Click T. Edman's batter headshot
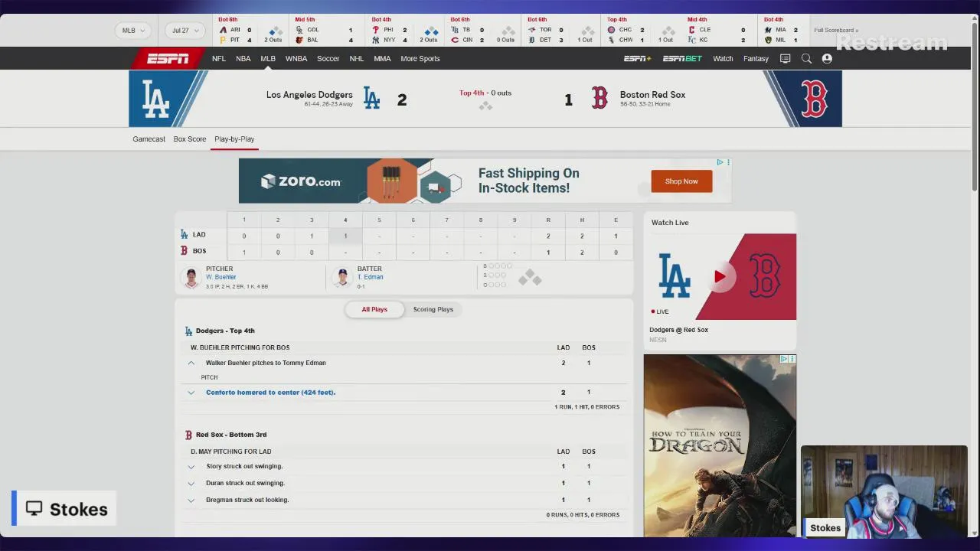Screen dimensions: 980x551 pyautogui.click(x=342, y=277)
